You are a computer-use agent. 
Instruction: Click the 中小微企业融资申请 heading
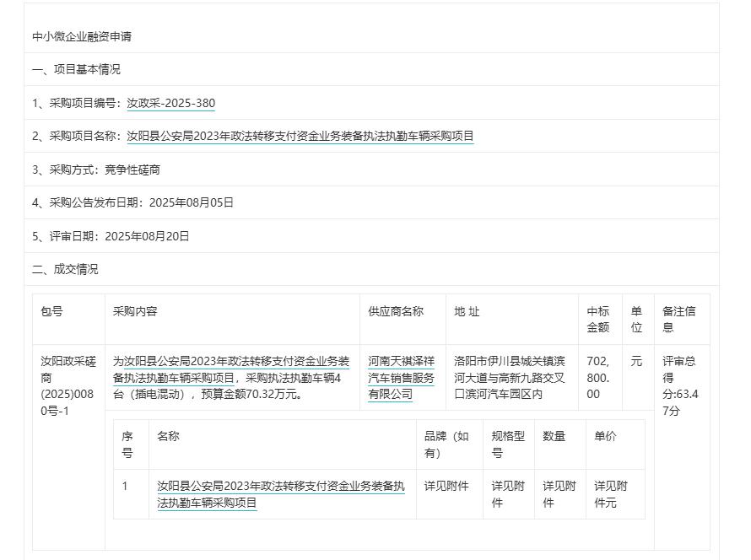[x=82, y=36]
